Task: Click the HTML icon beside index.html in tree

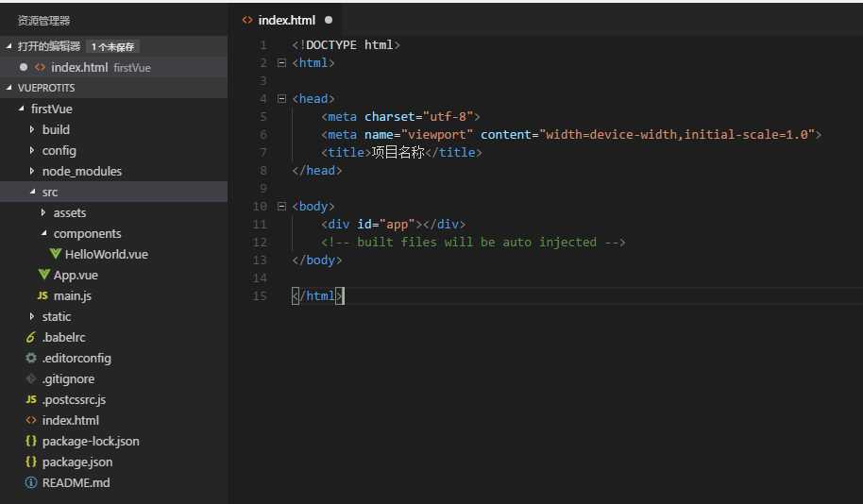Action: click(x=31, y=420)
